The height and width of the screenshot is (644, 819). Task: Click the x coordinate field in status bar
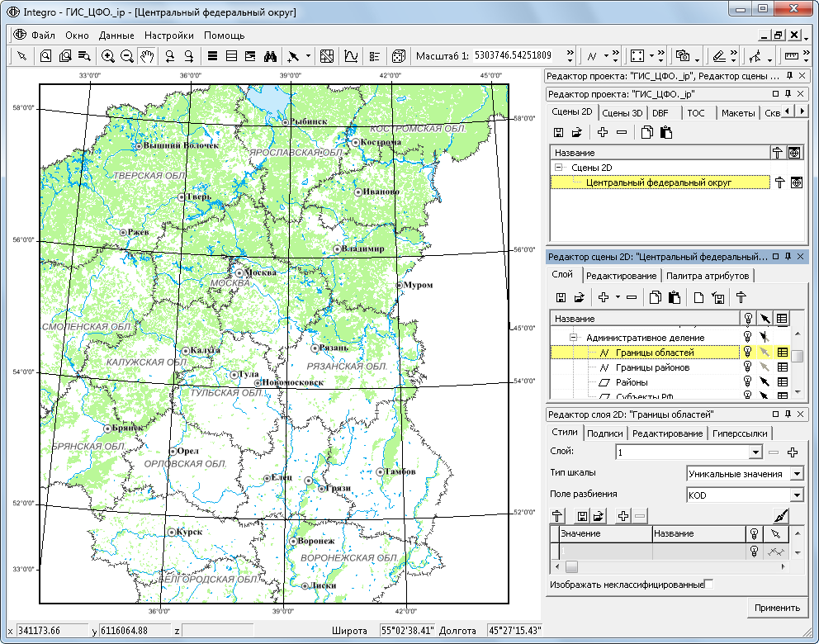point(52,631)
